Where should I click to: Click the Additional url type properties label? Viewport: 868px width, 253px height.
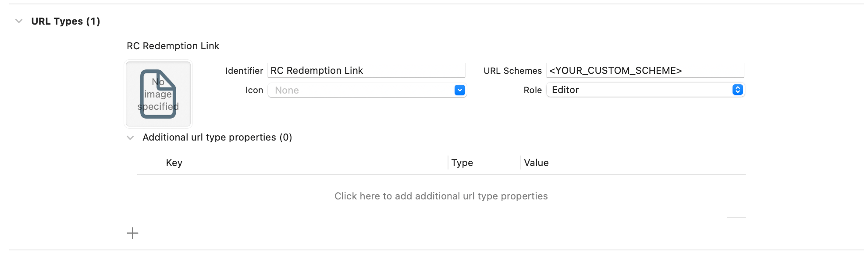(217, 137)
